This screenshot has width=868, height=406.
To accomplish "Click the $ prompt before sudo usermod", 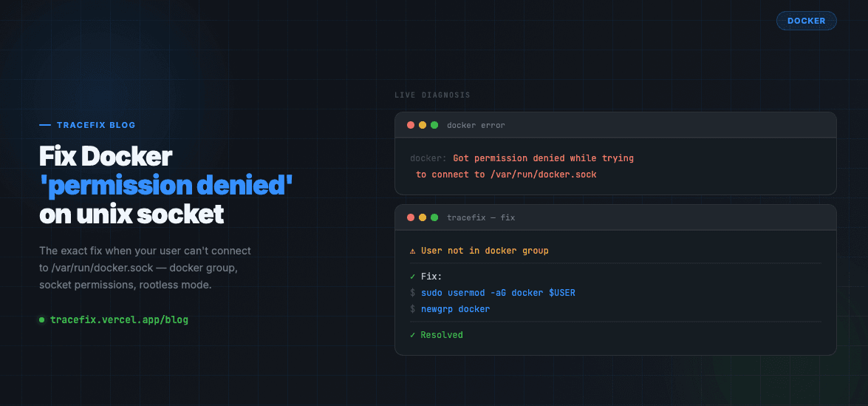I will tap(412, 292).
